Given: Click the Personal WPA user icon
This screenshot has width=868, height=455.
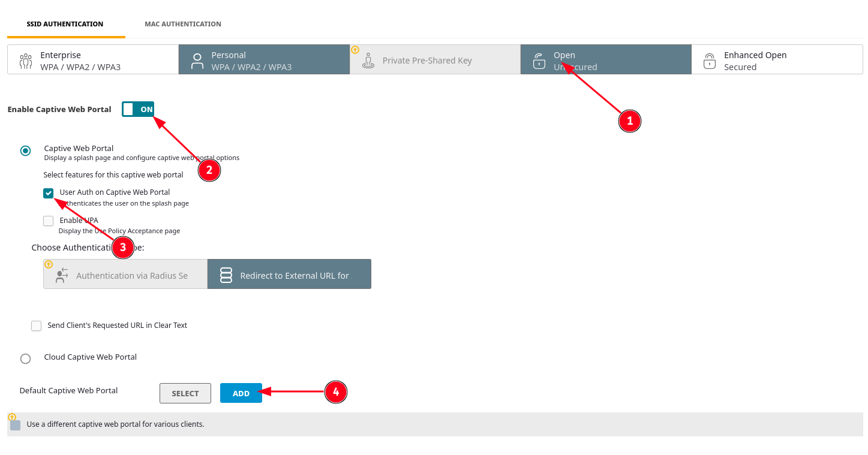Looking at the screenshot, I should [197, 61].
